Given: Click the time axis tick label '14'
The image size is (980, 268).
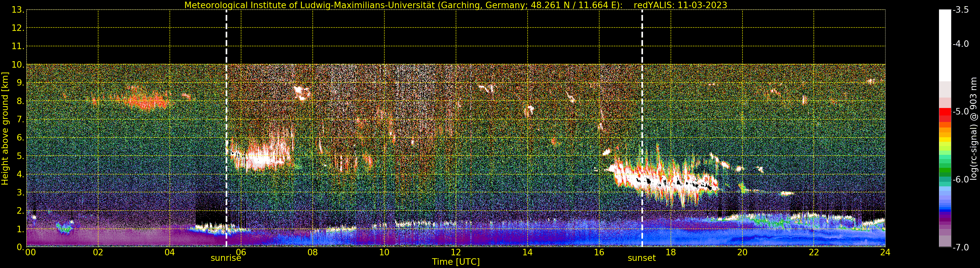Looking at the screenshot, I should coord(527,252).
